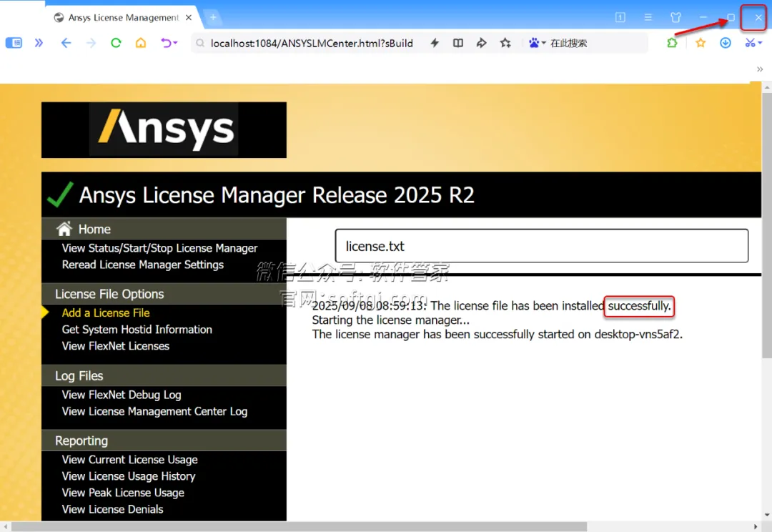Close the Ansys License Management tab
This screenshot has width=772, height=532.
pos(189,17)
